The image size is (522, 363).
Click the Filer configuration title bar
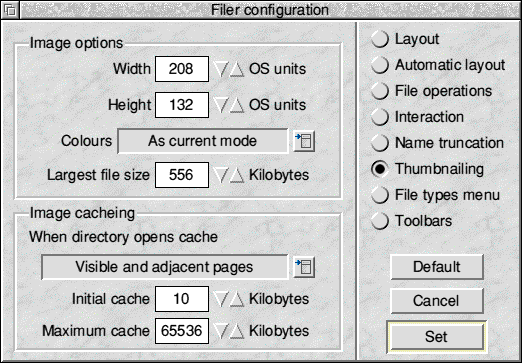[x=270, y=10]
